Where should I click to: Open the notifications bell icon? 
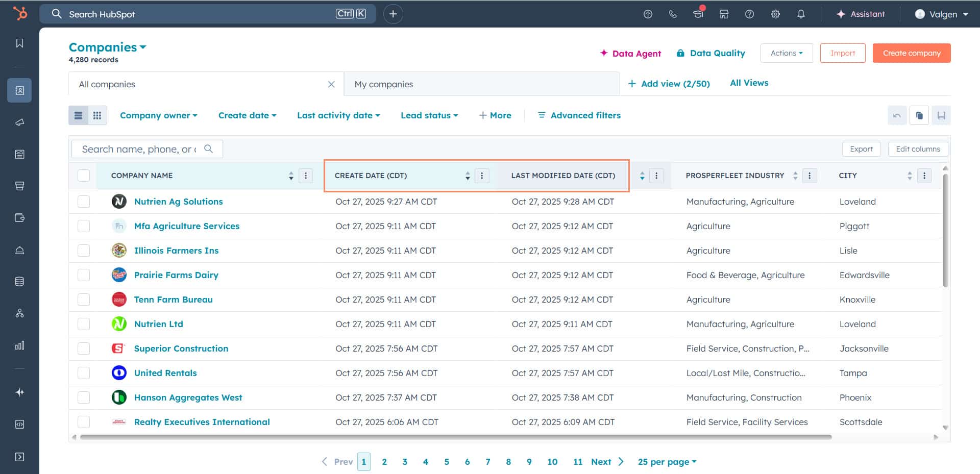click(801, 14)
